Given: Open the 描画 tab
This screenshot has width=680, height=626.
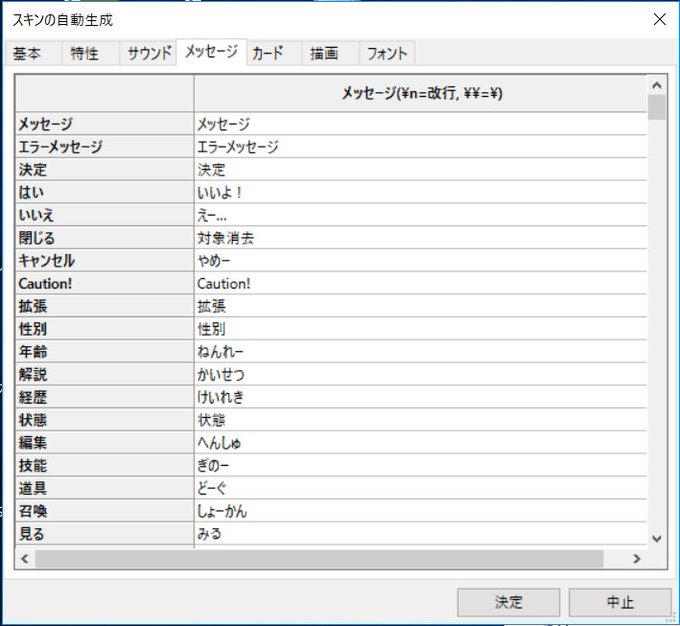Looking at the screenshot, I should pyautogui.click(x=330, y=53).
